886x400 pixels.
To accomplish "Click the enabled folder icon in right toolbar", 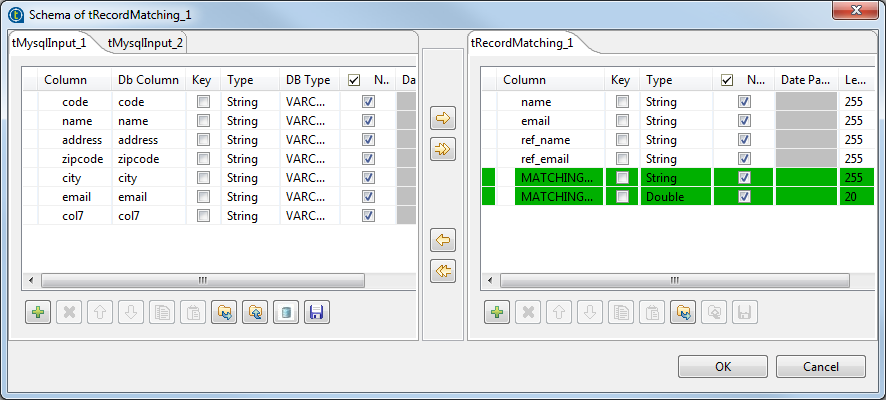I will point(683,312).
